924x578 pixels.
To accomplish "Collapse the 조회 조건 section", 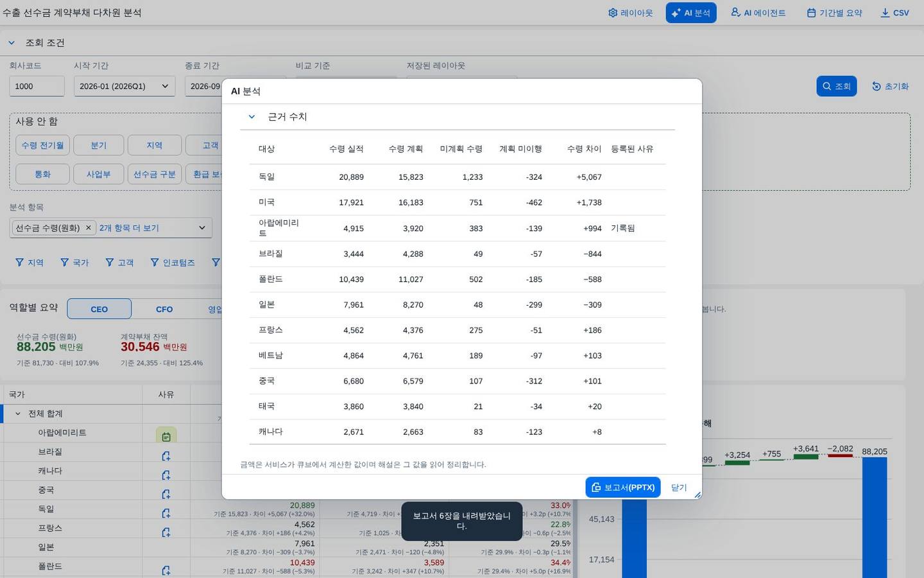I will (12, 43).
